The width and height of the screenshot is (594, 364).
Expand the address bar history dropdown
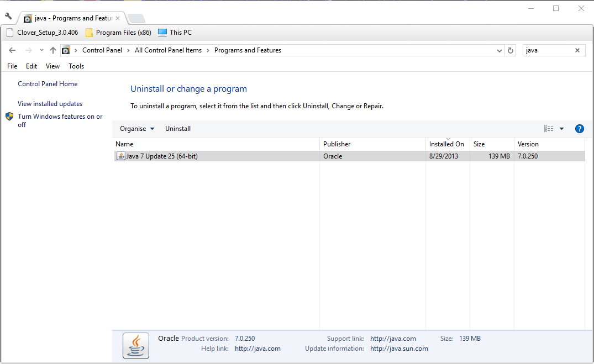[x=500, y=50]
